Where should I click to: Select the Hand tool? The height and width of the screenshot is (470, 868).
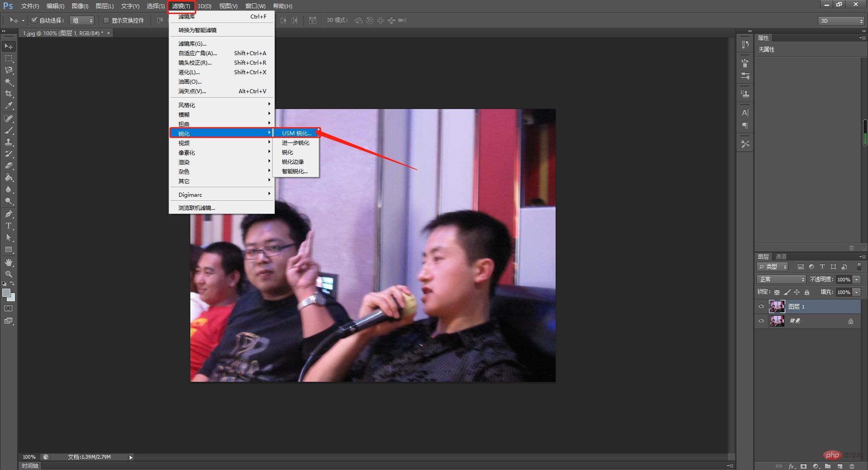pos(9,262)
